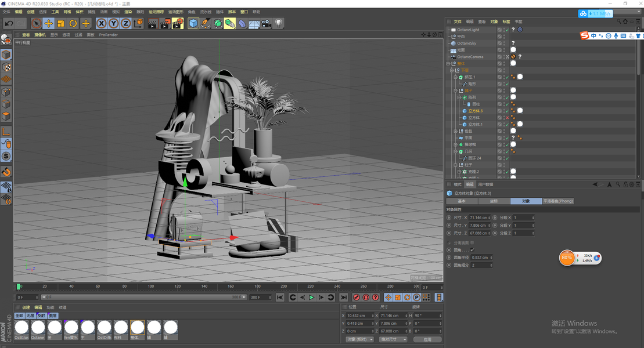Select the OctDiff material swatch
The width and height of the screenshot is (644, 348).
[104, 331]
